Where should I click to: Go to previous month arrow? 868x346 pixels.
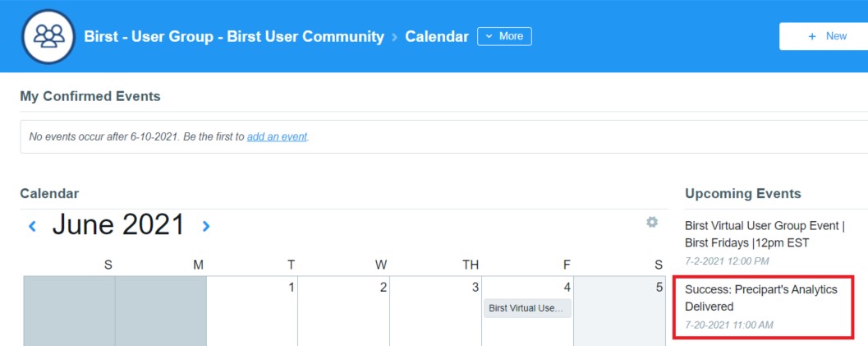32,226
